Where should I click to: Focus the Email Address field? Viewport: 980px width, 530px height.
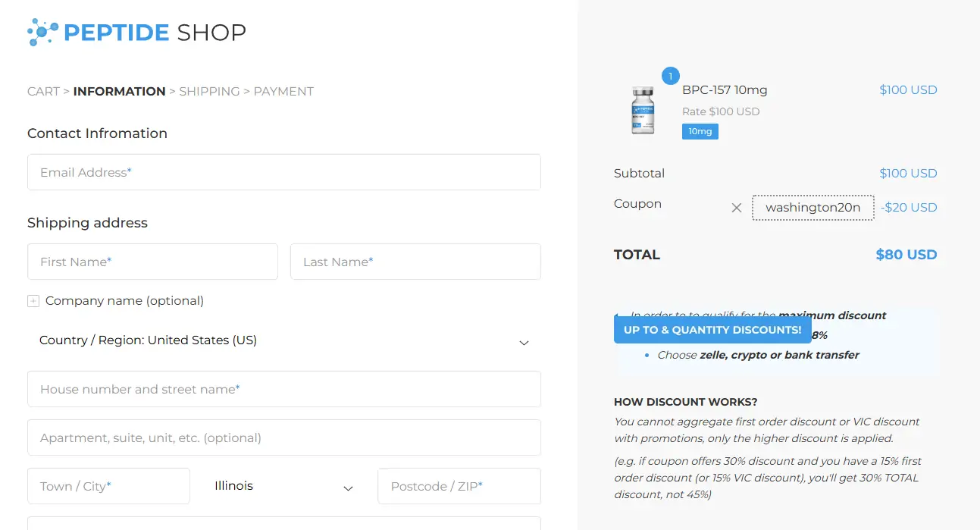point(284,172)
